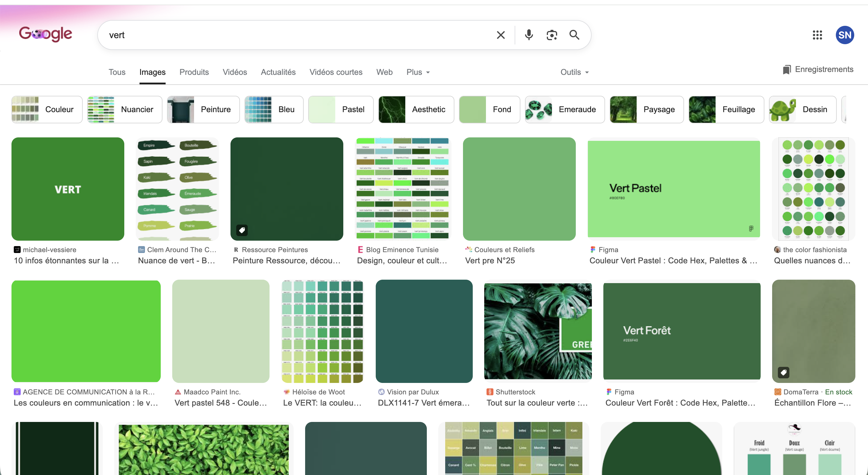Filter by the Bleu chip

pos(274,109)
